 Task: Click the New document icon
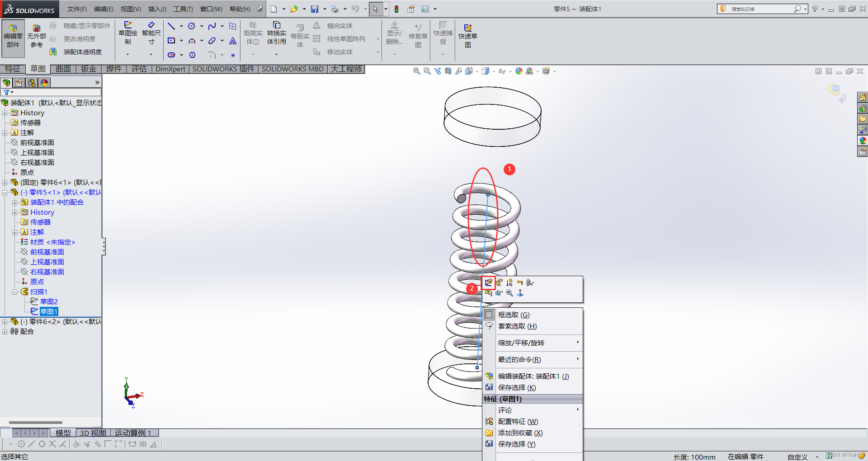[x=274, y=9]
